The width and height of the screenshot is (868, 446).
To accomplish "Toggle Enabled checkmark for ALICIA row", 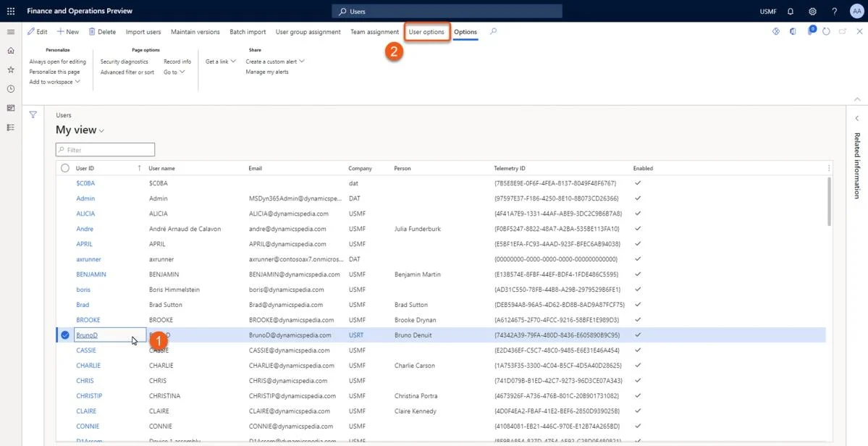I will [638, 213].
